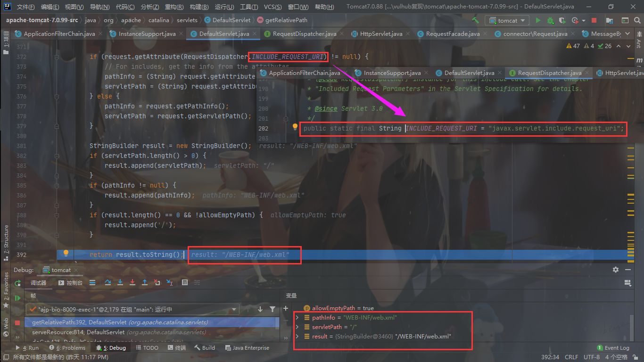Screen dimensions: 644x362
Task: Click the UTF-8 encoding status item
Action: [x=592, y=357]
